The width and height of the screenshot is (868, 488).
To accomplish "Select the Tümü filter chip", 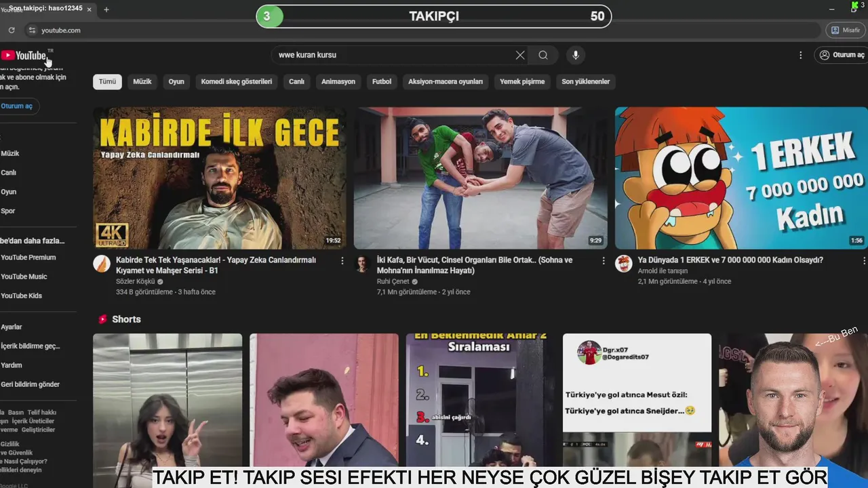I will click(107, 81).
